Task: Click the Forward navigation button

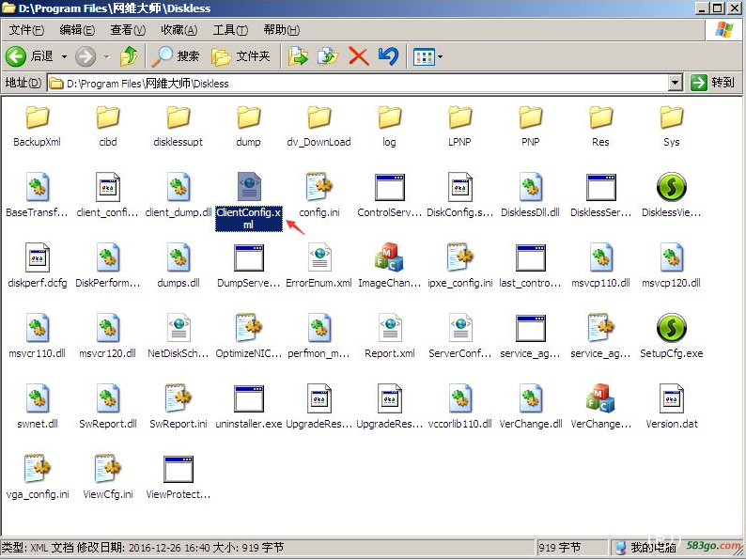Action: [x=85, y=56]
